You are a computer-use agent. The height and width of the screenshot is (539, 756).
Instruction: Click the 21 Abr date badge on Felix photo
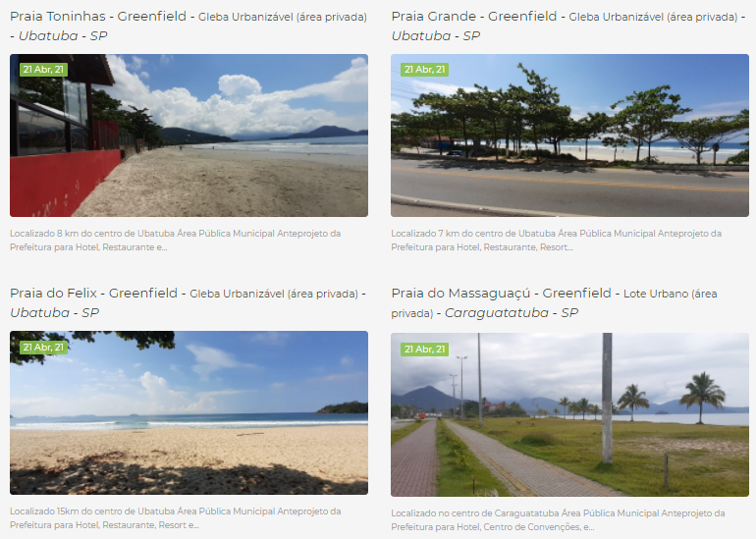tap(43, 348)
